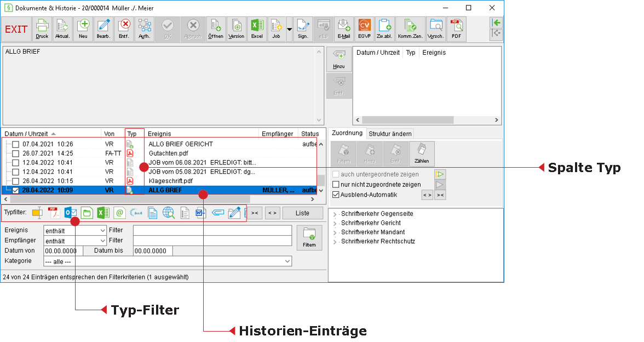This screenshot has width=644, height=342.
Task: Filter by paperclip attachment type
Action: pos(218,213)
